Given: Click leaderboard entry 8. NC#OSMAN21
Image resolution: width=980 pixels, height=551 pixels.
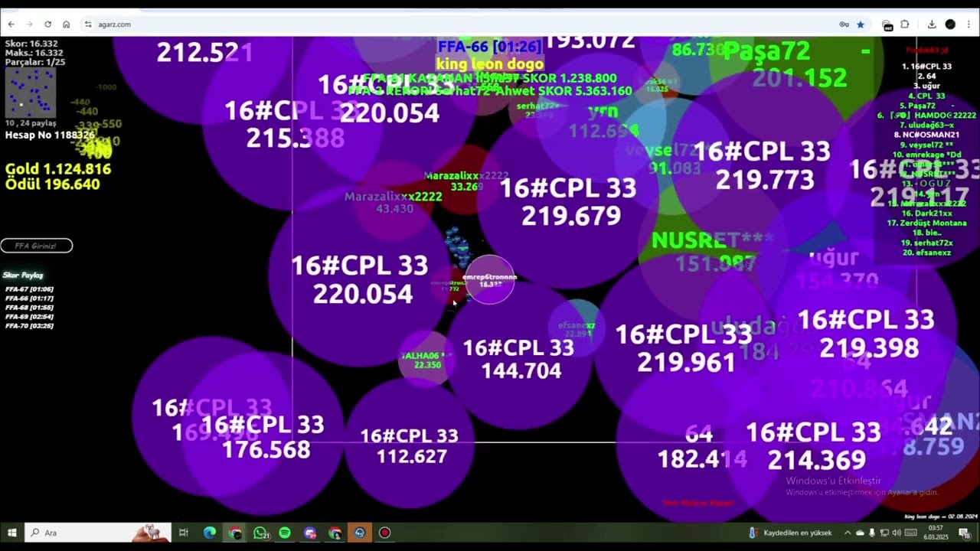Looking at the screenshot, I should [926, 135].
